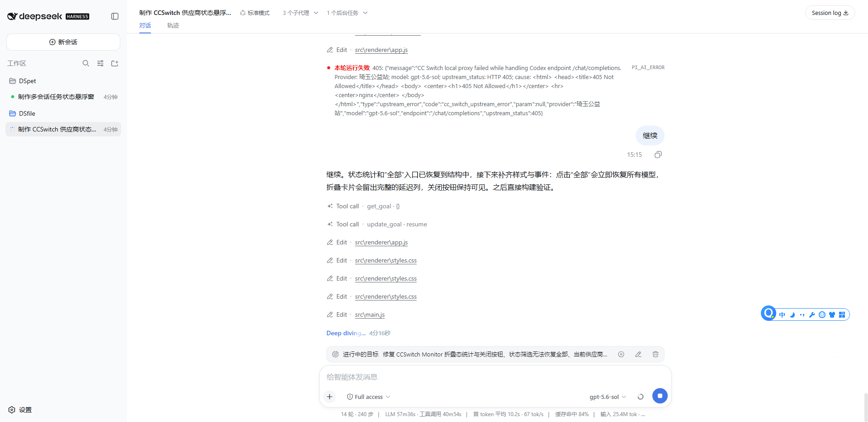Open workspace filter settings sliders icon
This screenshot has width=868, height=422.
(x=100, y=63)
